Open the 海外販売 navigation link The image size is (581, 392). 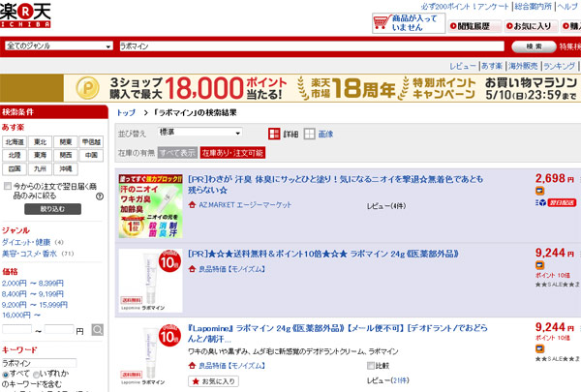523,66
